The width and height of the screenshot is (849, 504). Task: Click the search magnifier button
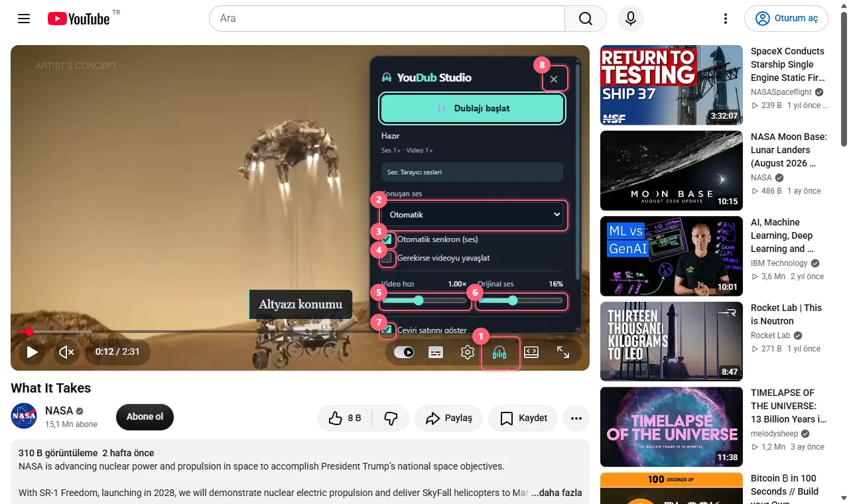[x=586, y=19]
